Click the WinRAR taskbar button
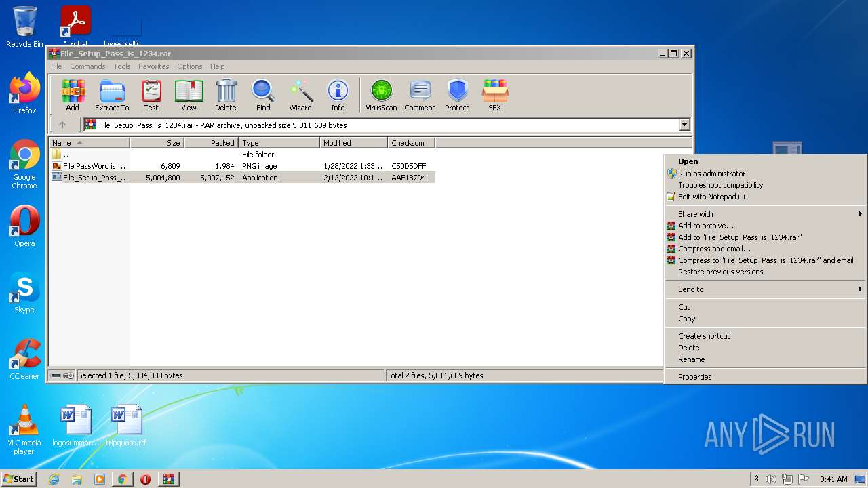Screen dimensions: 868x488 pos(168,479)
